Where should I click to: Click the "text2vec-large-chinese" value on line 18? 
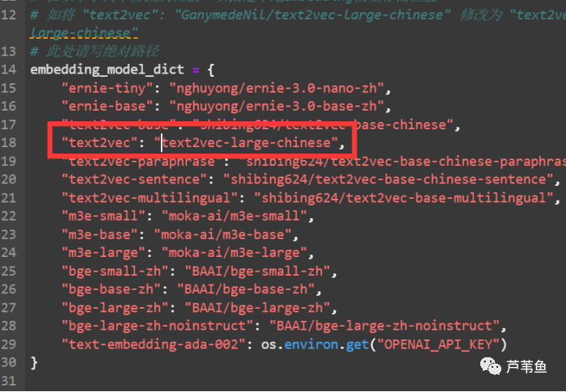tap(246, 142)
